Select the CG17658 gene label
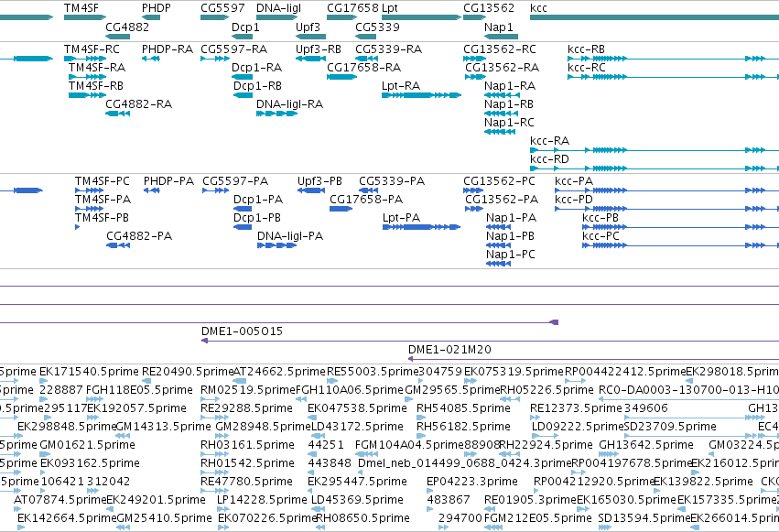The width and height of the screenshot is (779, 532). 352,8
